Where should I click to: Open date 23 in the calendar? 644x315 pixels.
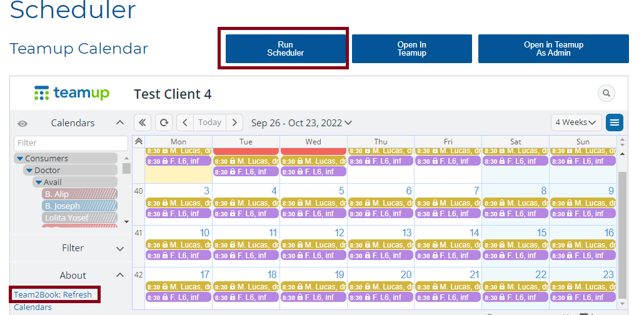[x=609, y=275]
